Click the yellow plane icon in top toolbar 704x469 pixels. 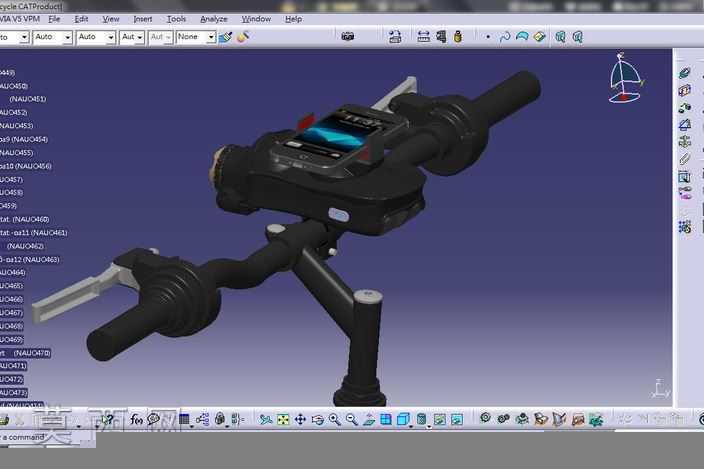(x=539, y=37)
